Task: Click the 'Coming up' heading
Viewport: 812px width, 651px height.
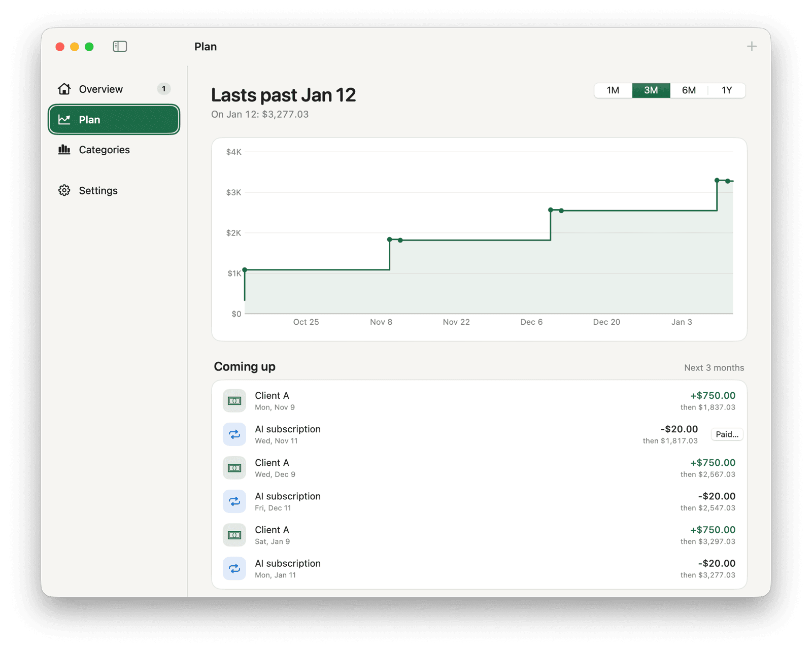Action: pyautogui.click(x=245, y=366)
